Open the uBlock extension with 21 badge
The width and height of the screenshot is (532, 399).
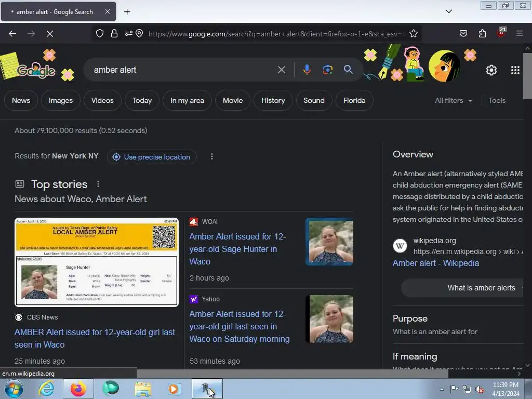501,33
